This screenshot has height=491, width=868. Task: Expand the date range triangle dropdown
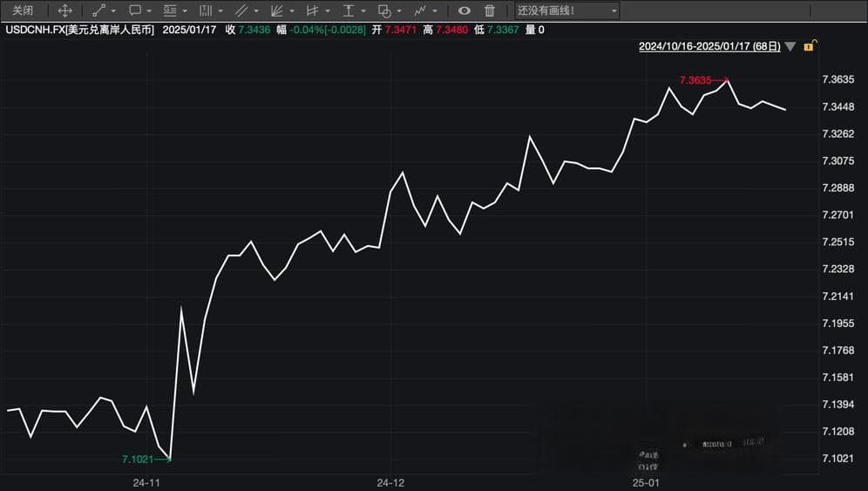click(790, 46)
